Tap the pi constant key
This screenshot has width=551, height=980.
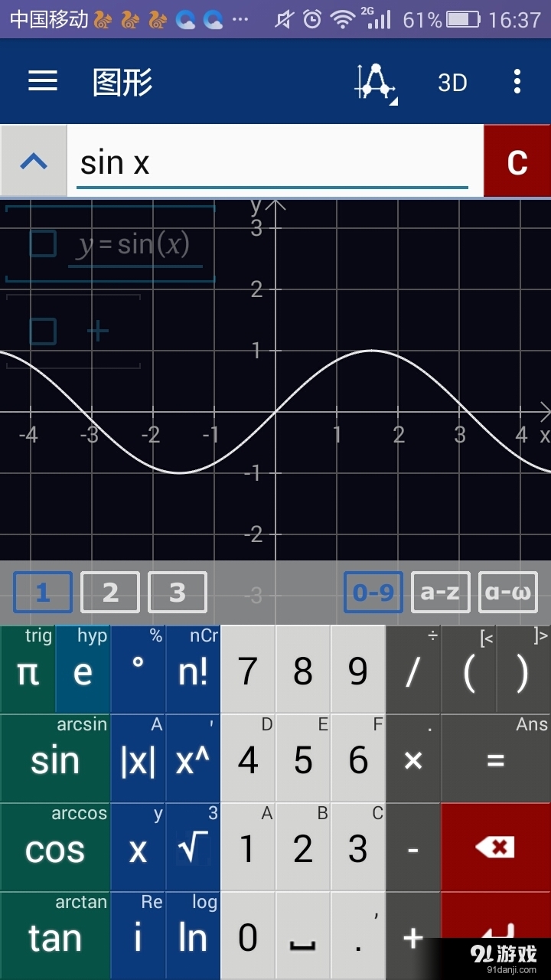coord(28,671)
